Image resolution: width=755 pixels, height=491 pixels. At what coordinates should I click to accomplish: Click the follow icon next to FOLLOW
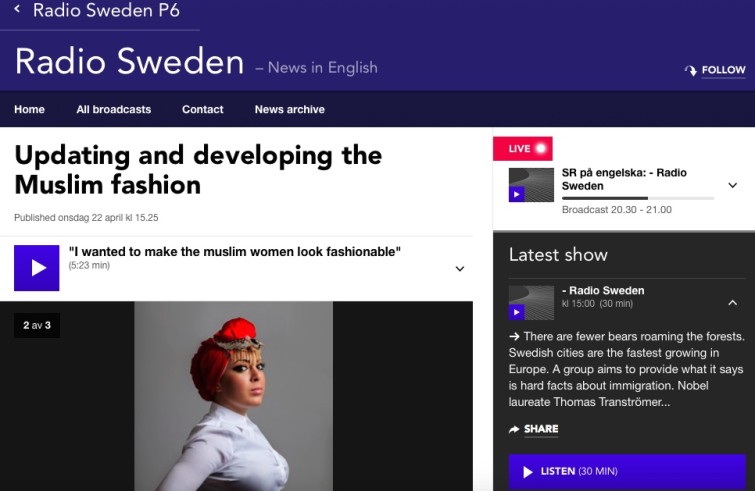pos(690,70)
